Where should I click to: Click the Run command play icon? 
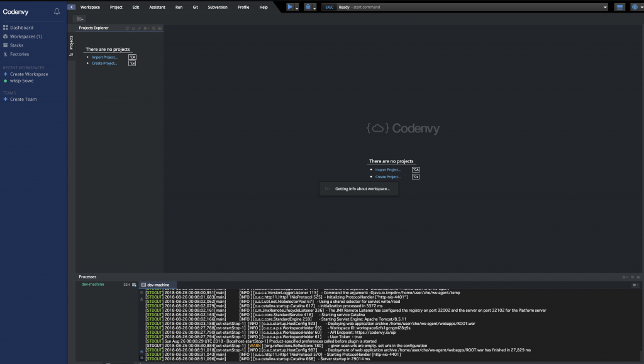289,7
